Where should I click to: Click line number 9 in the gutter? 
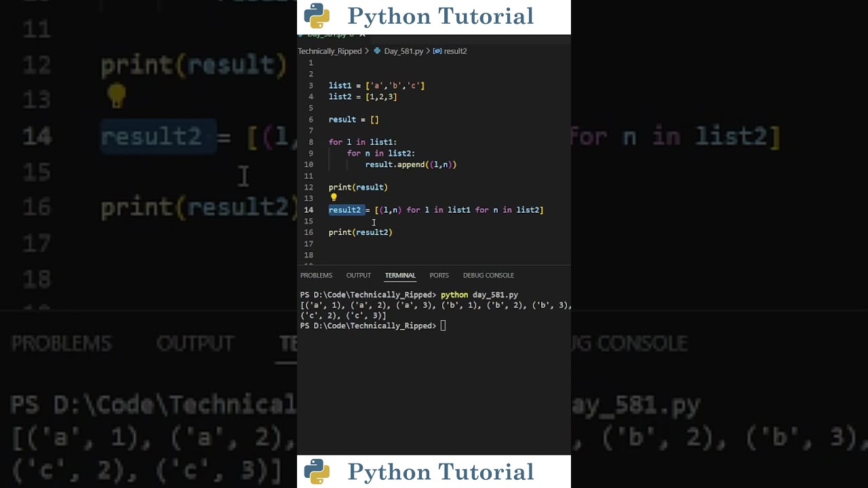click(311, 153)
